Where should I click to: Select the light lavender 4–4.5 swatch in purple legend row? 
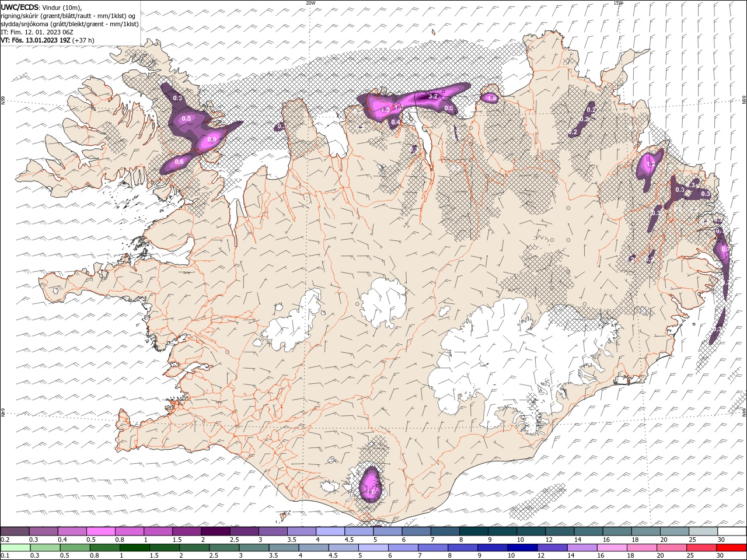(330, 531)
